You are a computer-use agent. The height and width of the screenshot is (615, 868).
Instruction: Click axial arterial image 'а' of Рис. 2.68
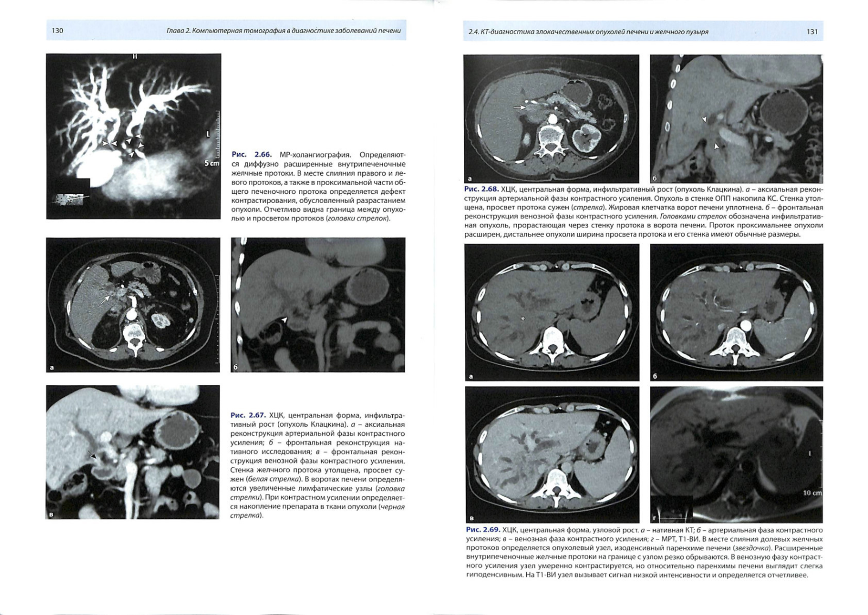point(551,119)
